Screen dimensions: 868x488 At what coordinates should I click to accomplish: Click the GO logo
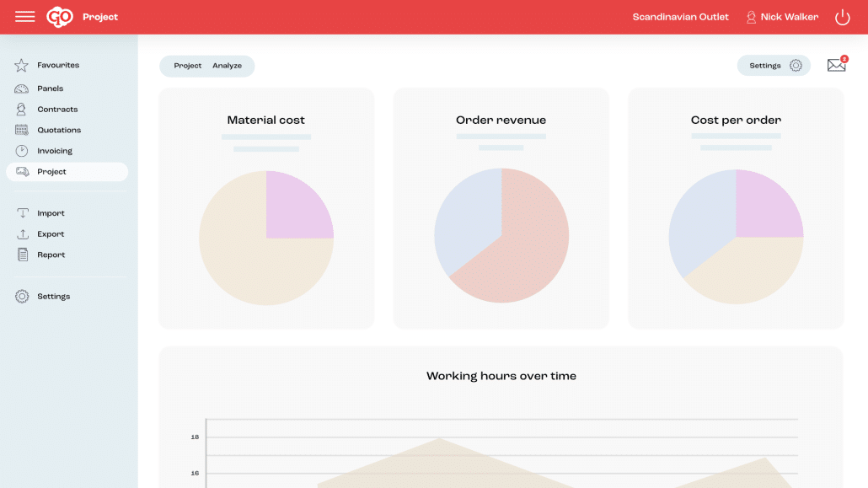coord(59,17)
